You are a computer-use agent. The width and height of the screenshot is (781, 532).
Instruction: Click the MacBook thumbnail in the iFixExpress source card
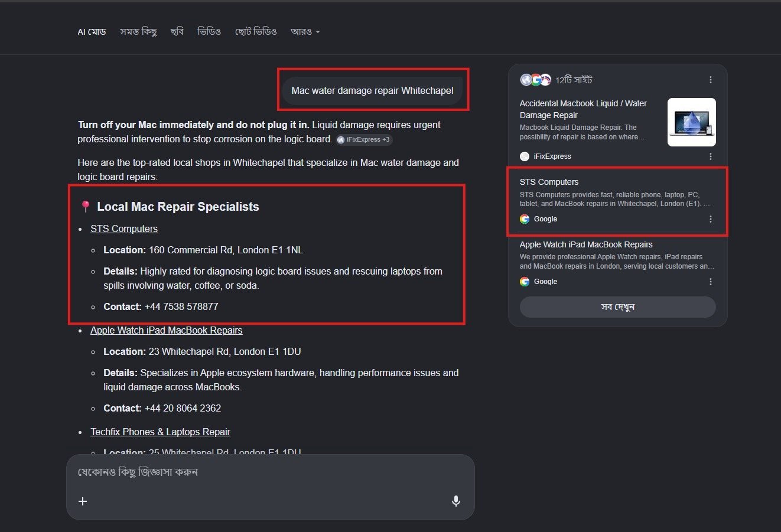pos(692,122)
